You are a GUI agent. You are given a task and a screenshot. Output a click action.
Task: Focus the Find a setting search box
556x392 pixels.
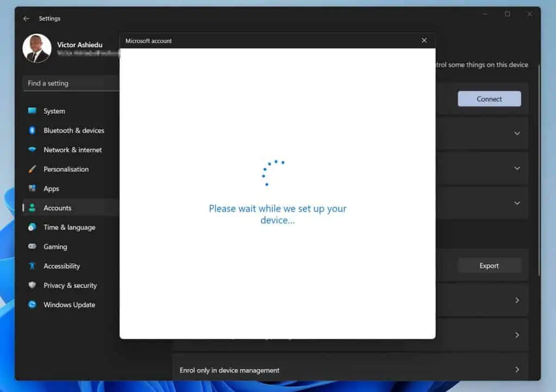click(71, 83)
